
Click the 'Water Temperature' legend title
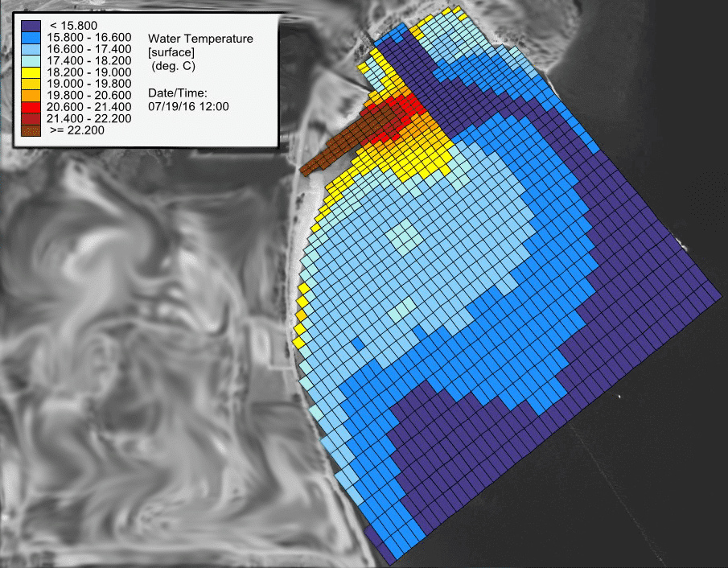tap(200, 39)
